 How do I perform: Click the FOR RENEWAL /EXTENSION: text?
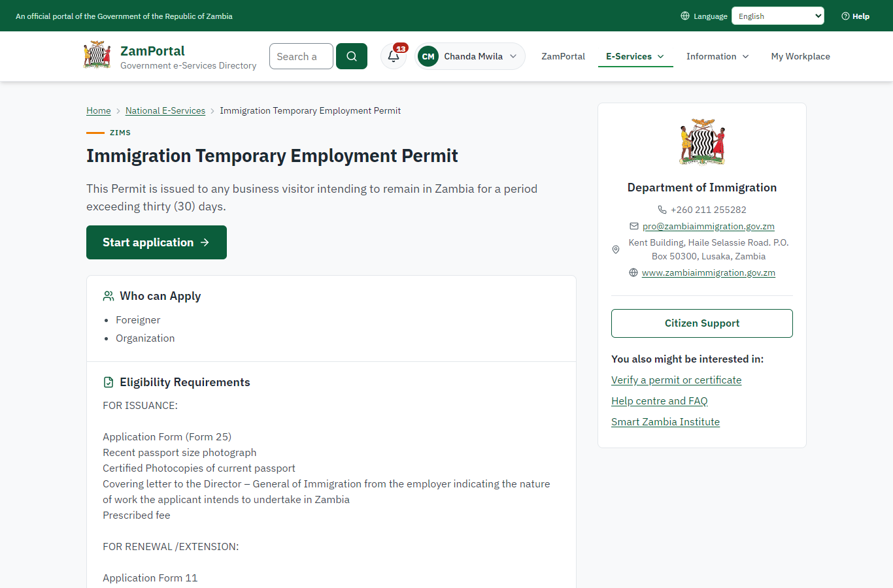171,547
